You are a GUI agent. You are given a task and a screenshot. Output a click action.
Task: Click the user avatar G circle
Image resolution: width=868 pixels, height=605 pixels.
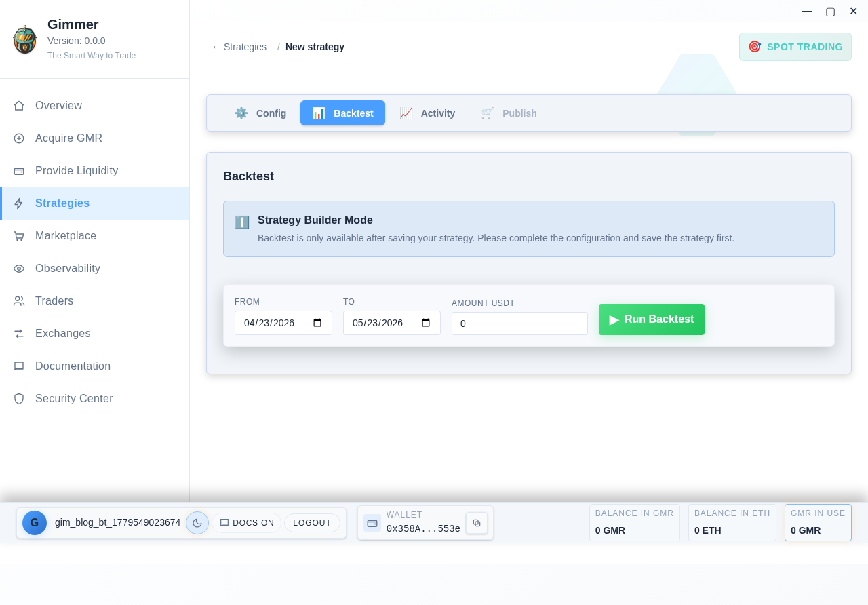pos(35,523)
